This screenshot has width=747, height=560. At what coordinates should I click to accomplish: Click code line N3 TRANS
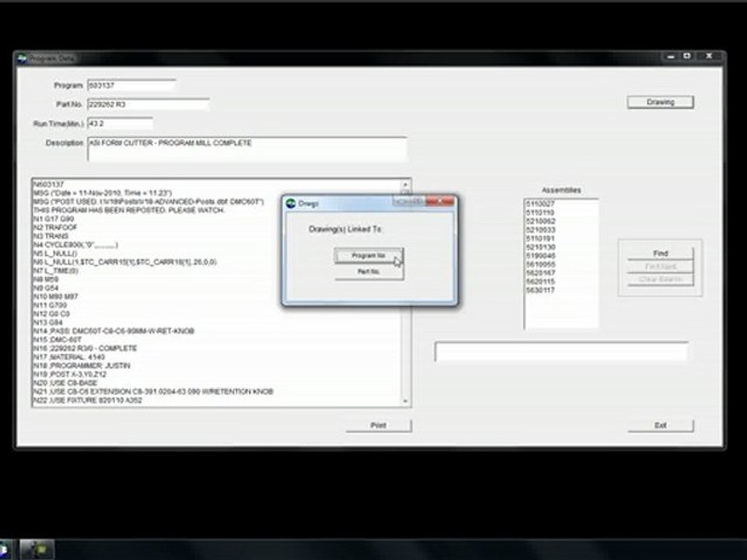coord(51,236)
